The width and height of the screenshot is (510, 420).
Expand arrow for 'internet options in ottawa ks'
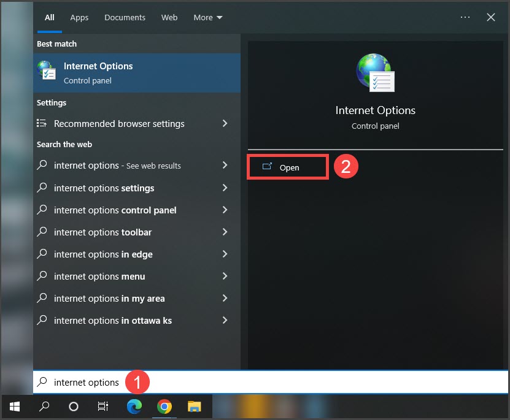pos(225,320)
